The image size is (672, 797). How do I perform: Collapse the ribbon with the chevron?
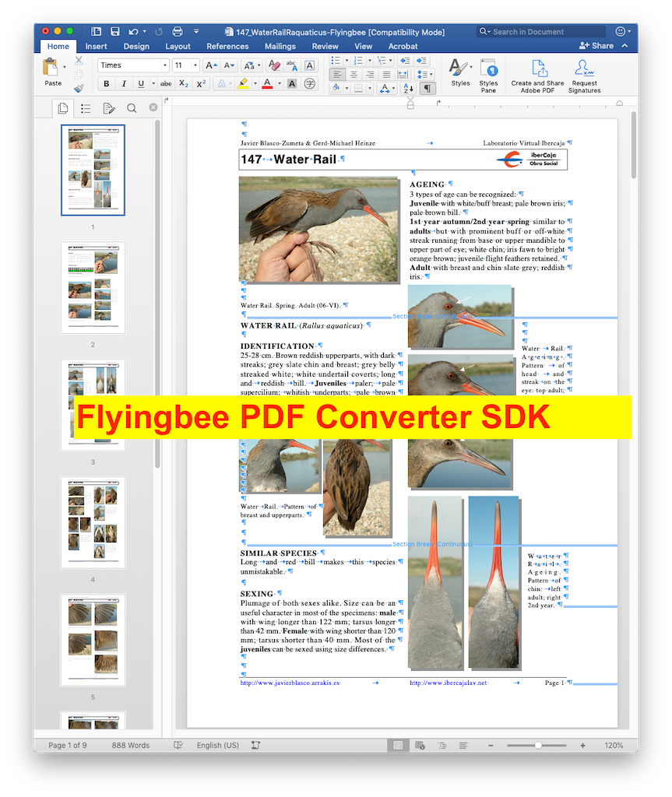tap(625, 46)
